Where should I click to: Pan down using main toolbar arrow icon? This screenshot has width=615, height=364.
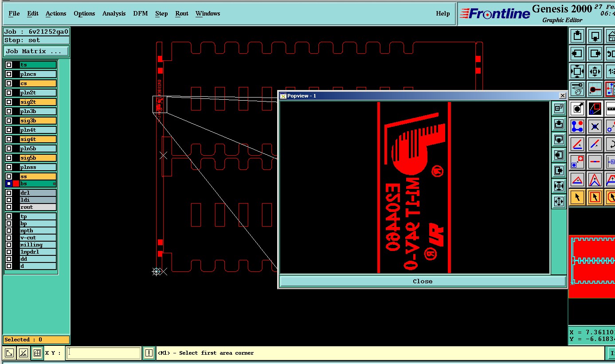tap(595, 35)
